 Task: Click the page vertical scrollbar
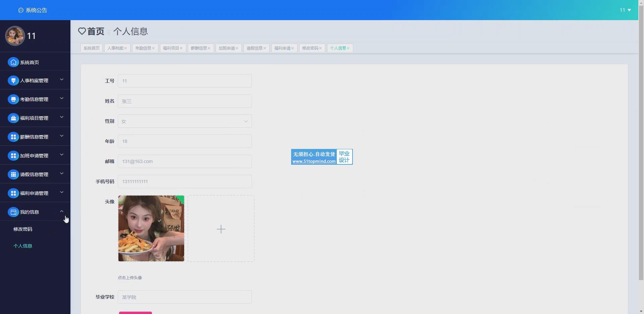click(x=641, y=143)
